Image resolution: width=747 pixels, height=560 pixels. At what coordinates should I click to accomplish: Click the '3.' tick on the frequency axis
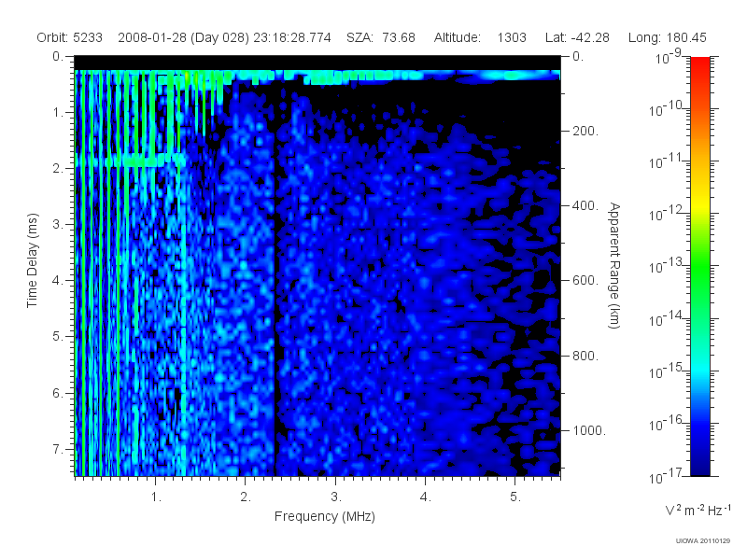pos(336,497)
